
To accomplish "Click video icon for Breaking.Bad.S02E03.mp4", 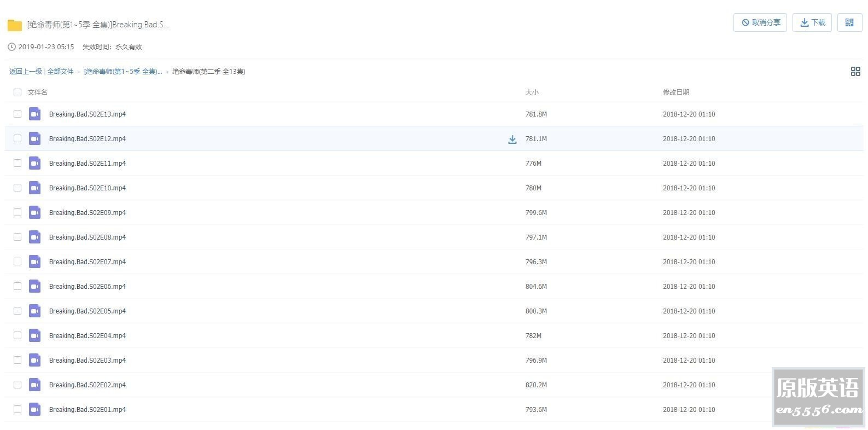I will coord(35,360).
